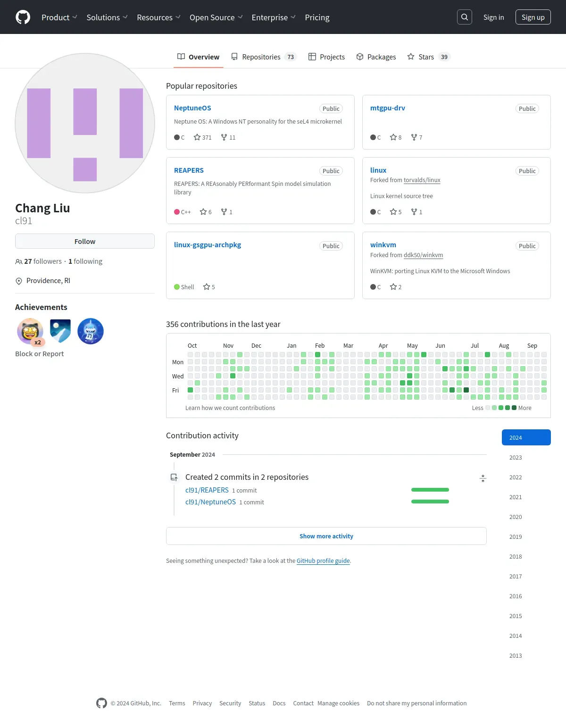Expand the Enterprise menu
The height and width of the screenshot is (728, 566).
[274, 17]
